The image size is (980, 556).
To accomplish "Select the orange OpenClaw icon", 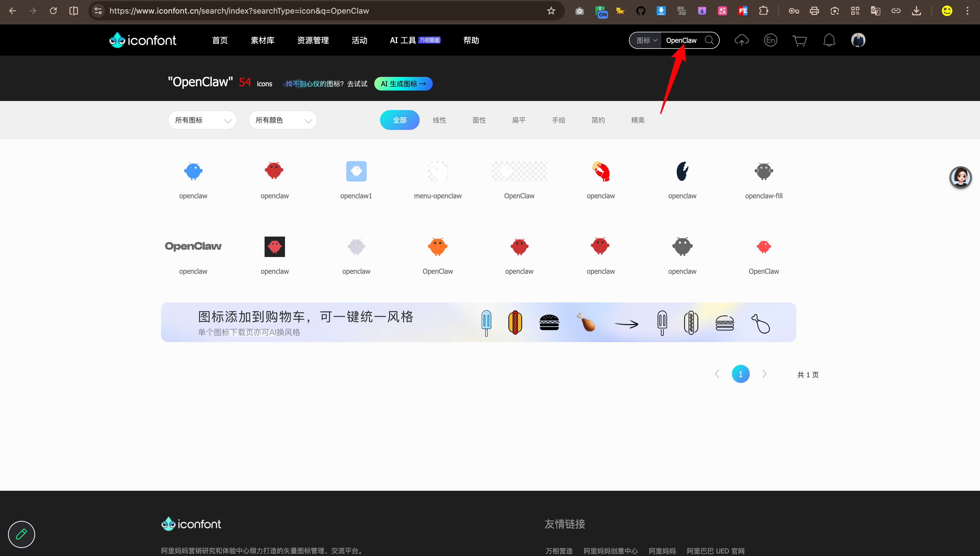I will [438, 246].
